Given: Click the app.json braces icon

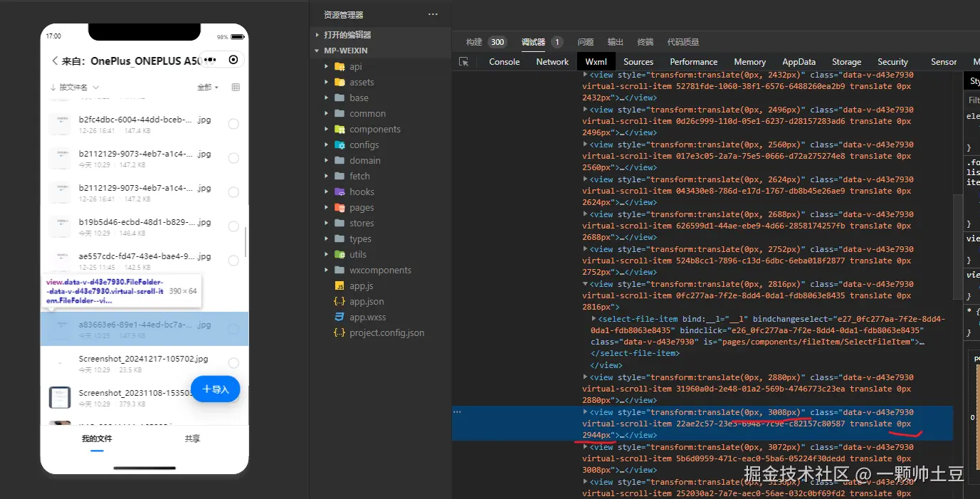Looking at the screenshot, I should [339, 302].
